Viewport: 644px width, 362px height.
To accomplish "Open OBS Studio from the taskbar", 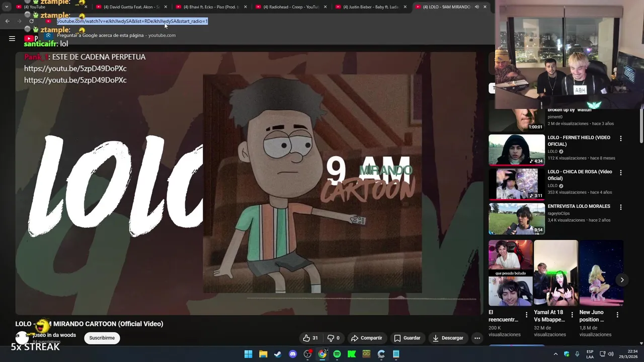I will point(307,354).
